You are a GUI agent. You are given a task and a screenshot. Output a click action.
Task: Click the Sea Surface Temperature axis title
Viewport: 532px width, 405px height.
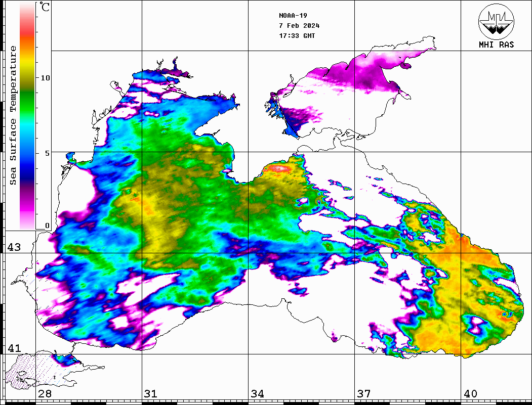[x=13, y=115]
